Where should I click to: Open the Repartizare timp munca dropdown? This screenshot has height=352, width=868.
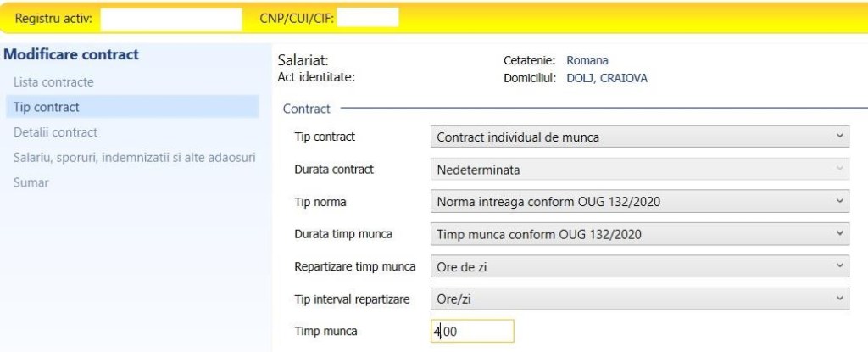[x=639, y=266]
